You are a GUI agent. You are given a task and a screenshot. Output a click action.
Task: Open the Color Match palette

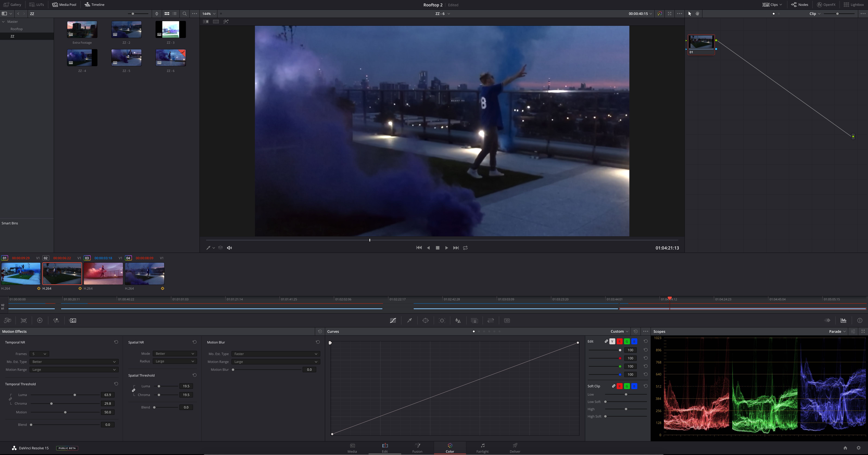tap(24, 320)
